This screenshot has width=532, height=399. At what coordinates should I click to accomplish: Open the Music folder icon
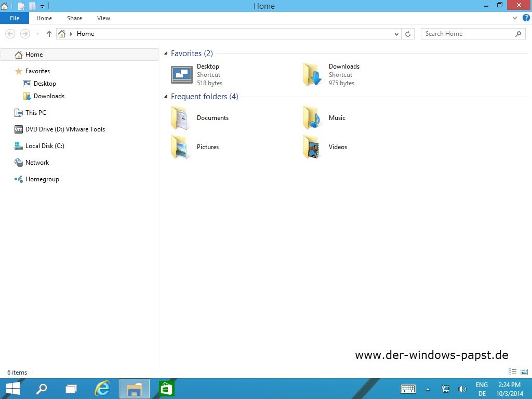click(312, 118)
